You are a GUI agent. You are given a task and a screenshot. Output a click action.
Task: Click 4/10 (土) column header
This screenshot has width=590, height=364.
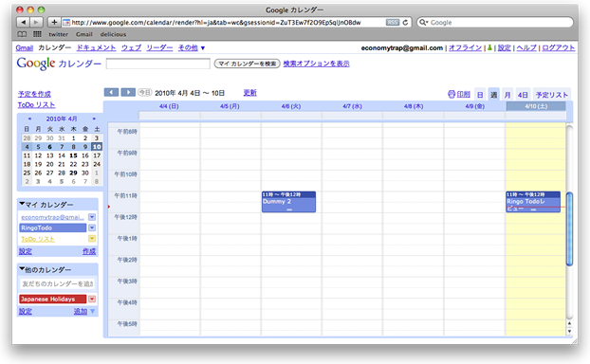coord(536,106)
